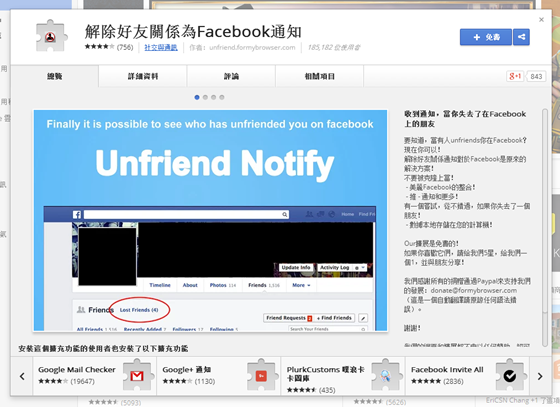This screenshot has height=407, width=560.
Task: Click the Unfriend Notify screenshot image
Action: click(210, 220)
